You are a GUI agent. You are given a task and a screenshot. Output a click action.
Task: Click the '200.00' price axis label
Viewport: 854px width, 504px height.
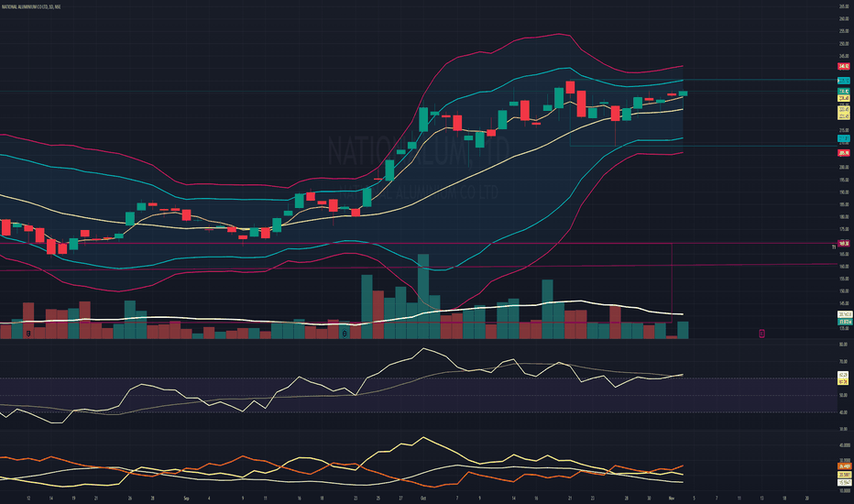point(844,168)
